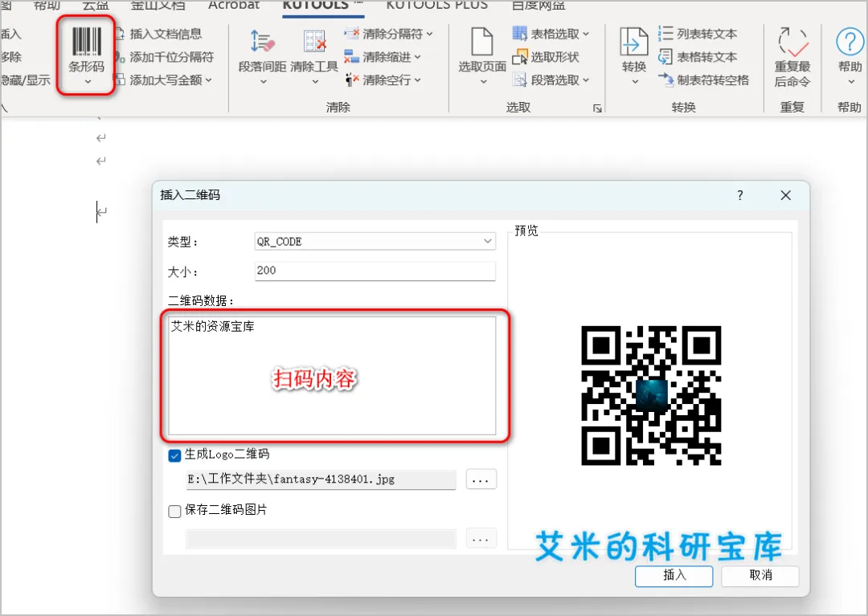Click the 大小 input field
Screen dimensions: 868x616
click(x=375, y=271)
